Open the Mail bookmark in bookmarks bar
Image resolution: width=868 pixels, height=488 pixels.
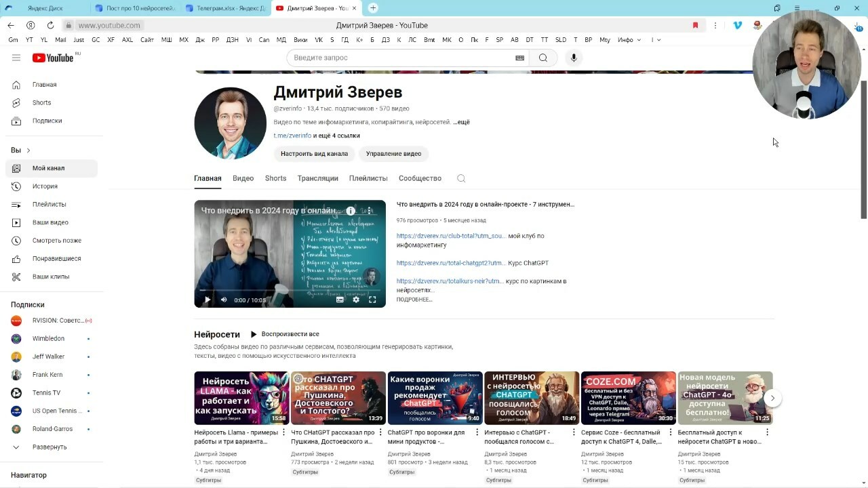60,40
